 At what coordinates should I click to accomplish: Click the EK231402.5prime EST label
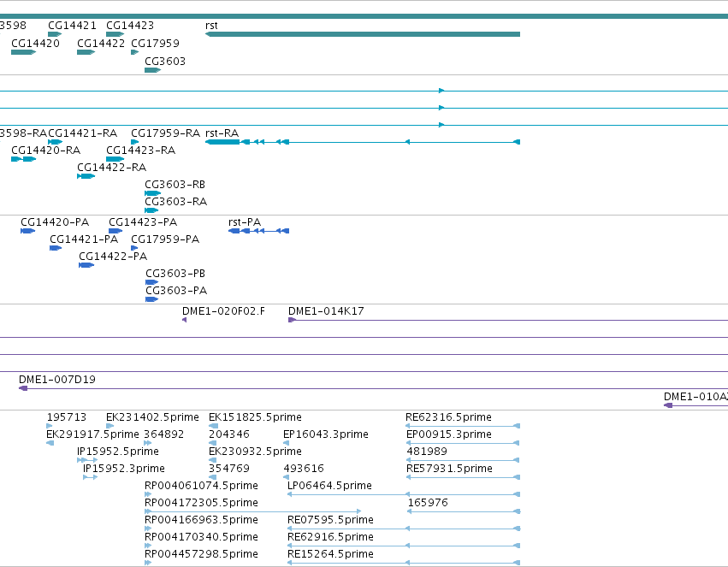[x=152, y=417]
